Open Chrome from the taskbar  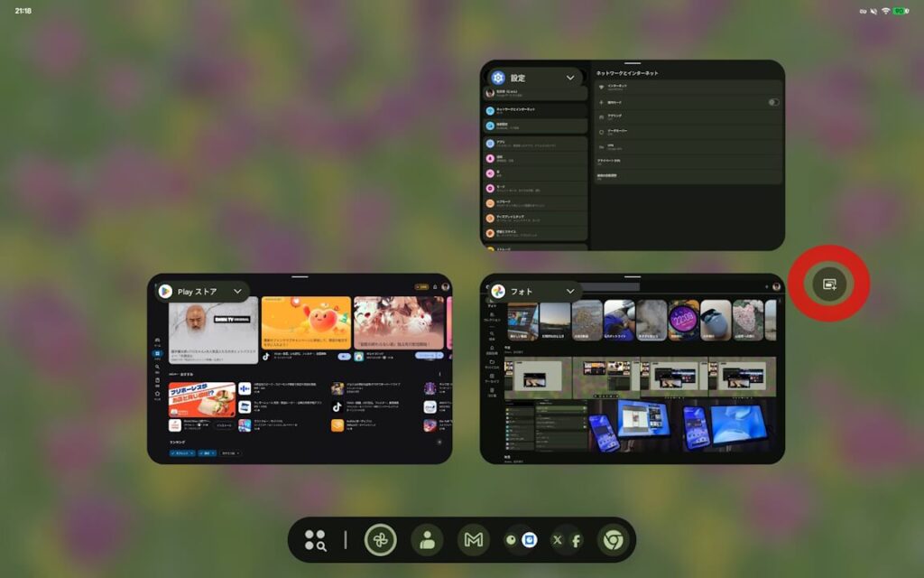pyautogui.click(x=613, y=540)
